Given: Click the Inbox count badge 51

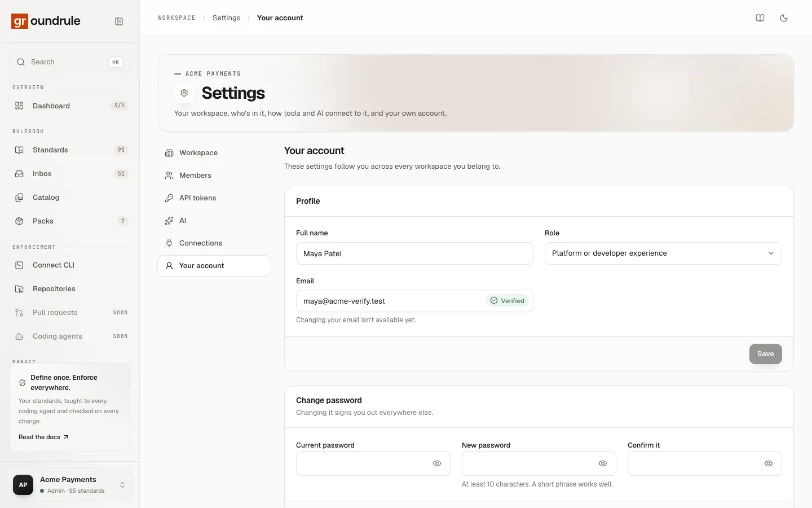Looking at the screenshot, I should point(121,173).
